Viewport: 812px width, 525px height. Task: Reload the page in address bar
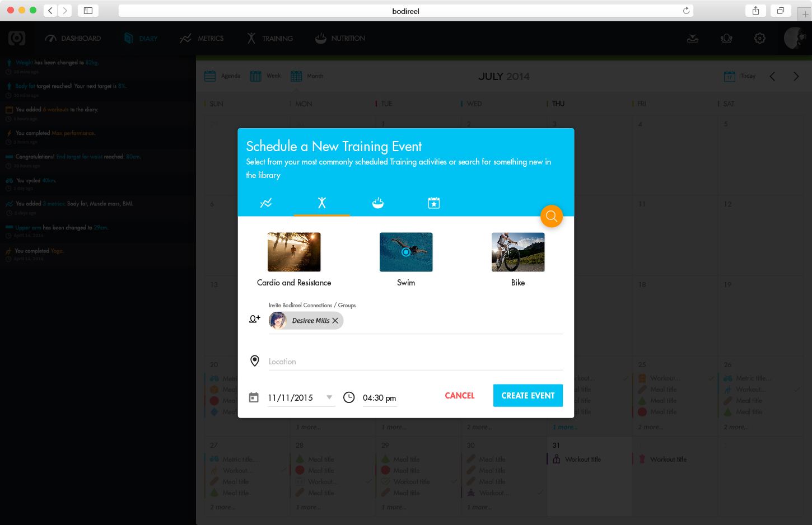point(686,11)
